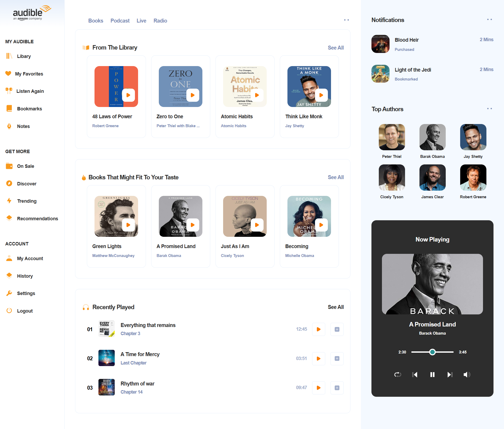Open Top Authors more options dots
Image resolution: width=504 pixels, height=429 pixels.
coord(490,109)
